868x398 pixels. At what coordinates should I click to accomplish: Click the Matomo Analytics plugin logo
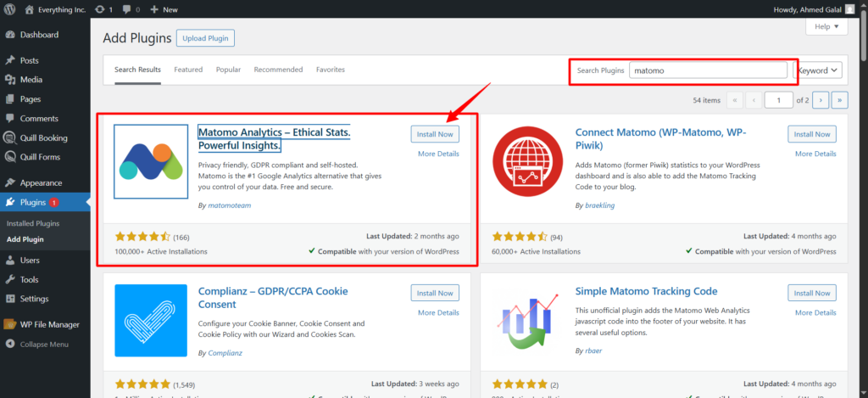[151, 162]
